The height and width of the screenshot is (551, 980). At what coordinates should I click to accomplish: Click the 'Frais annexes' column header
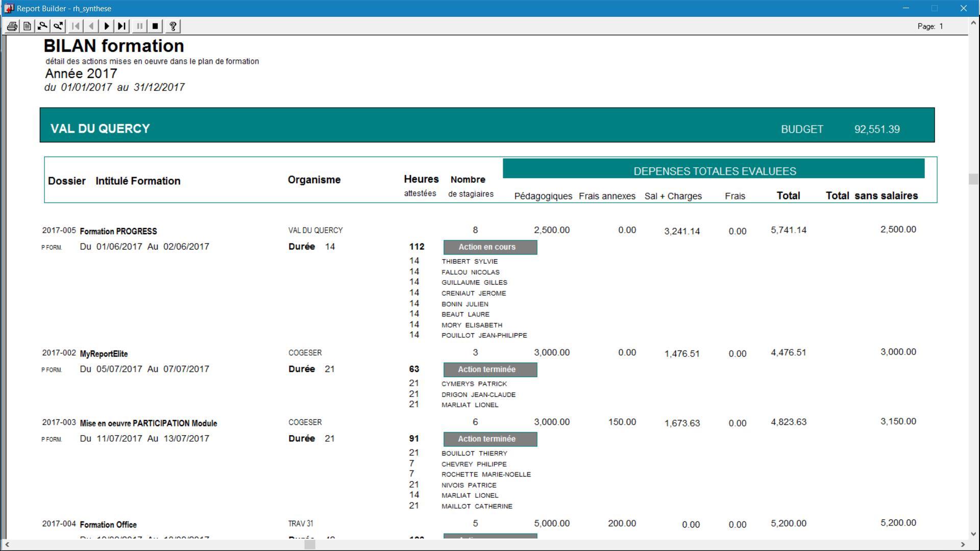point(607,196)
